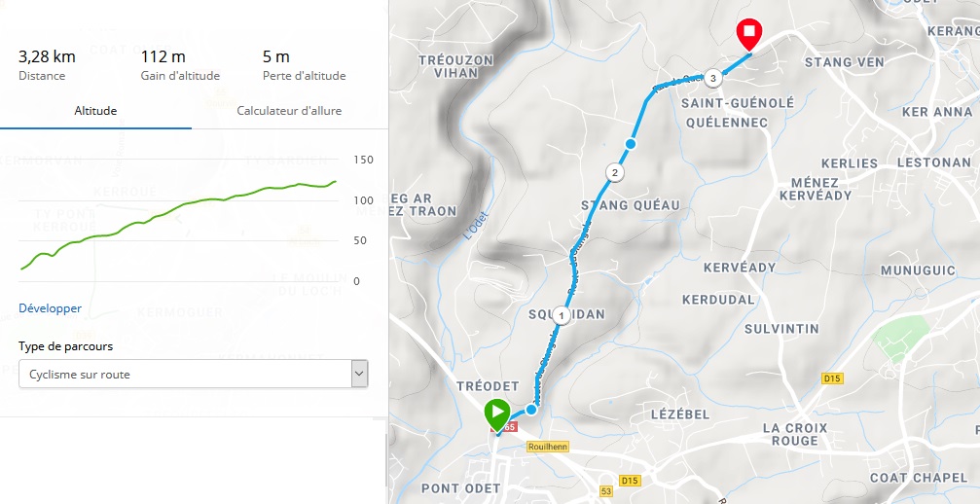The image size is (980, 504).
Task: Click the Saint-Guénolé map label
Action: pyautogui.click(x=723, y=102)
